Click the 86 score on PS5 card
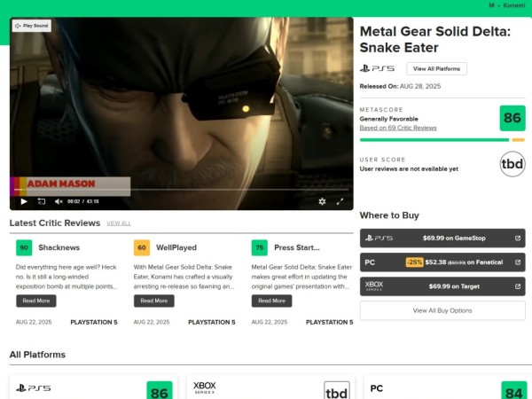The height and width of the screenshot is (399, 532). [160, 390]
